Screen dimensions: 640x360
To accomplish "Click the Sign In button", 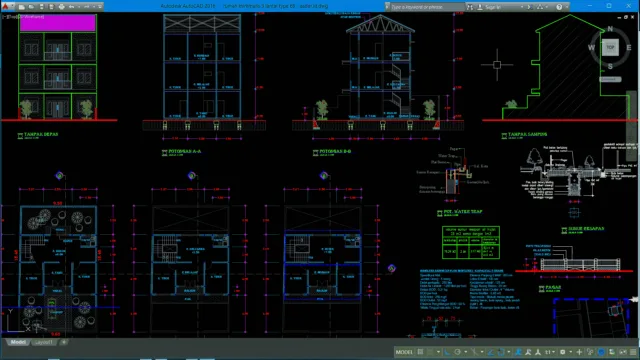I will coord(493,7).
